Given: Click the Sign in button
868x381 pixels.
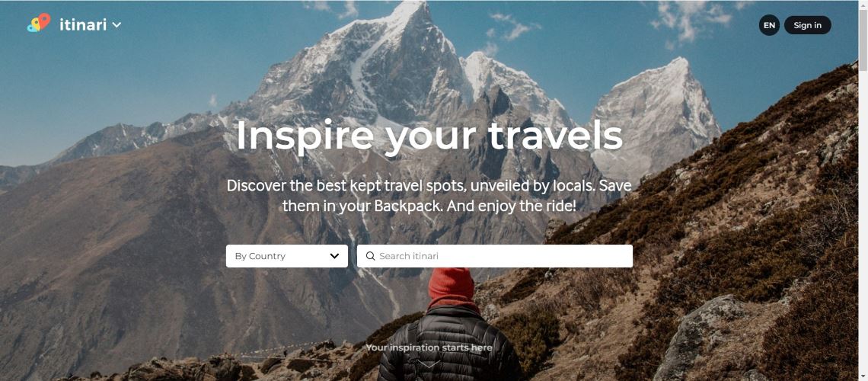Looking at the screenshot, I should [x=807, y=25].
